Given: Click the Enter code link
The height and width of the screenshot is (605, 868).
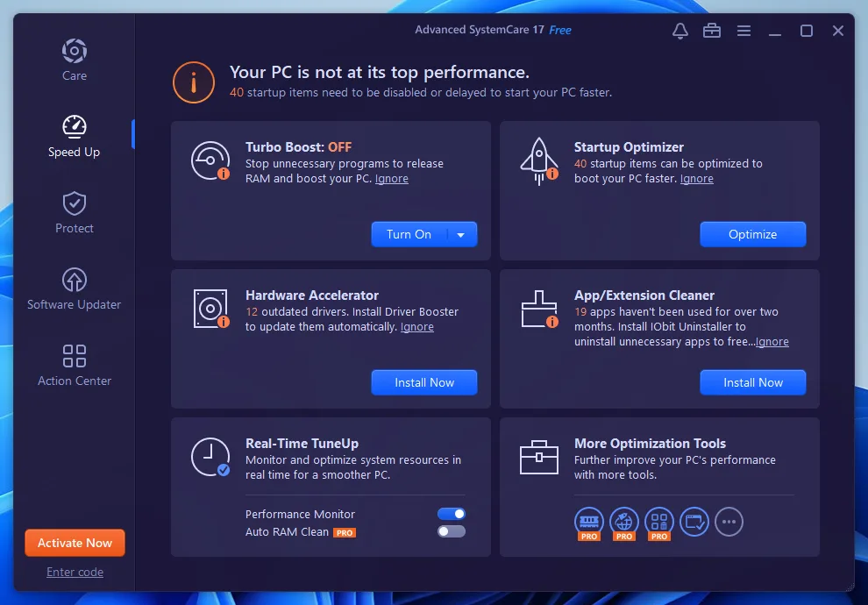Looking at the screenshot, I should [x=75, y=572].
